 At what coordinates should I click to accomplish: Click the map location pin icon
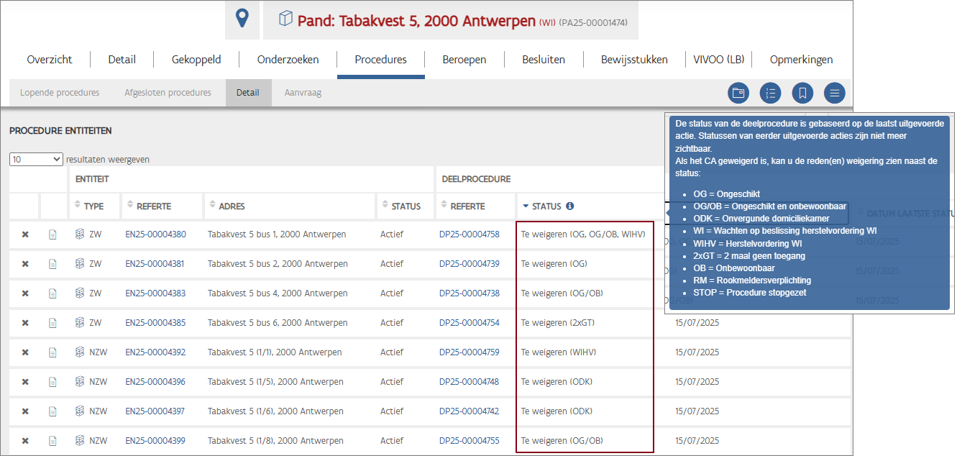[x=242, y=19]
